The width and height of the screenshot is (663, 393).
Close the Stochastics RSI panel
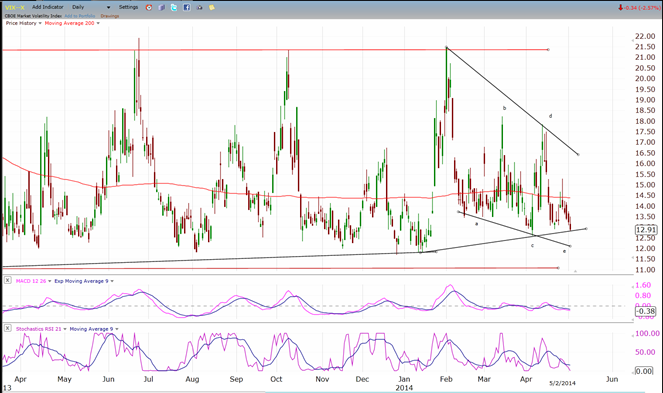tap(8, 328)
